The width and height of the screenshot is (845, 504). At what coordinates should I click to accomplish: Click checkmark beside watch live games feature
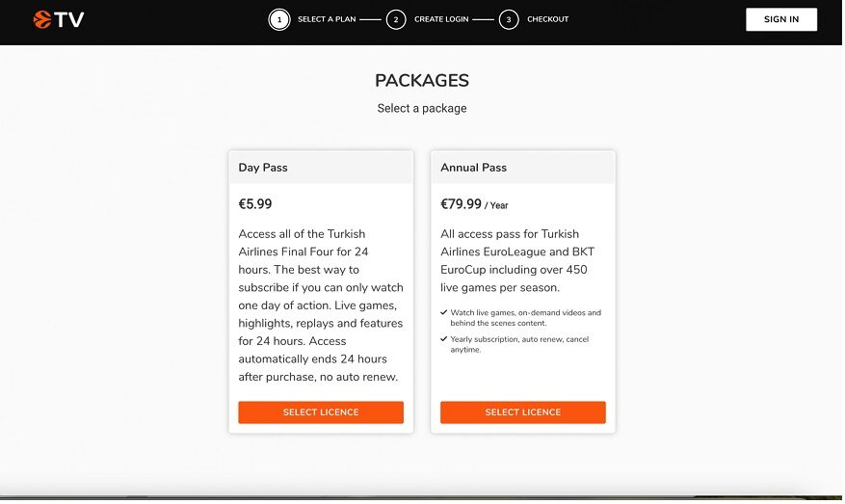point(443,312)
